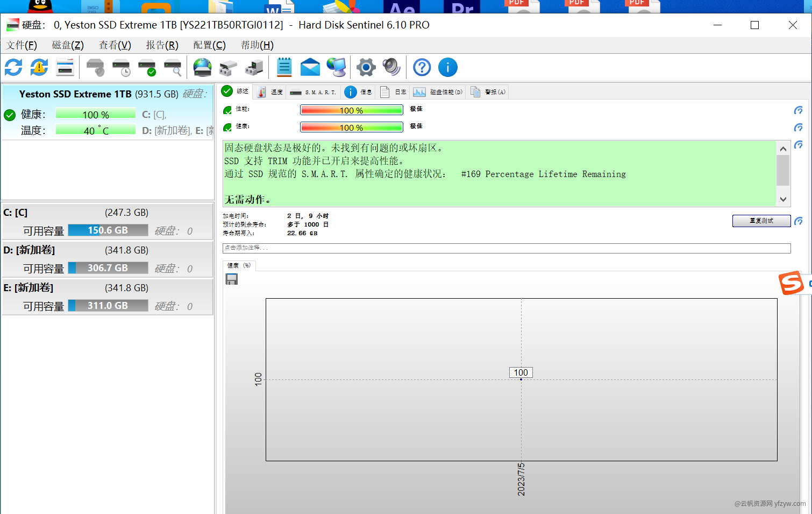
Task: Select the 健康 (%) graph tab
Action: pyautogui.click(x=239, y=265)
